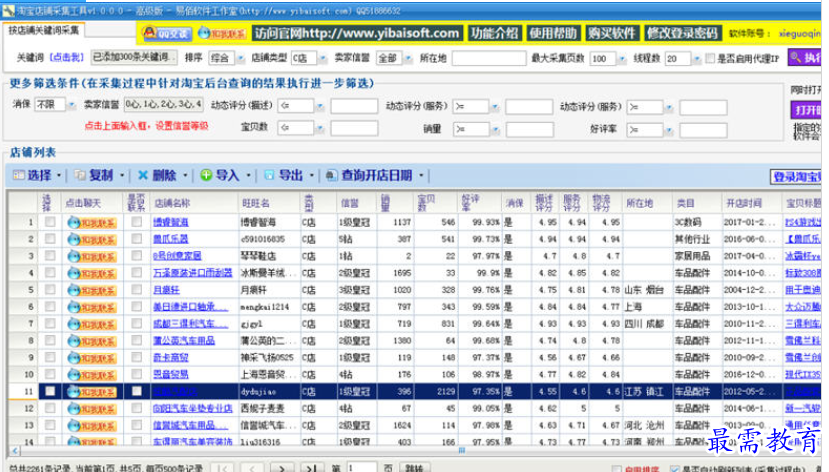Chat with shop 博睿智海 via Wangwang icon
Viewport: 829px width, 472px height.
(92, 223)
